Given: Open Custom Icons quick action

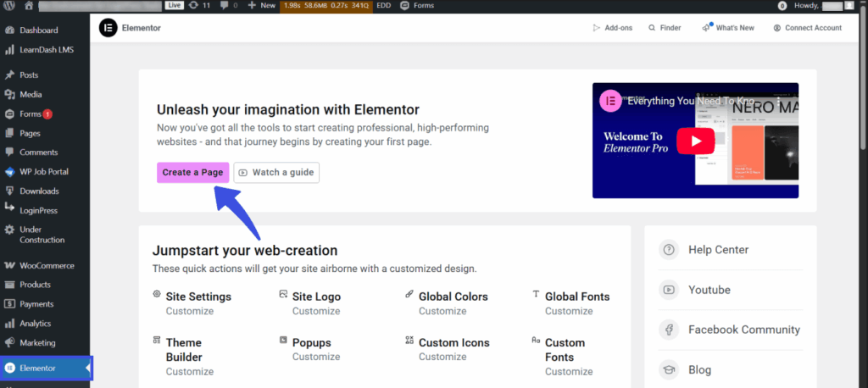Looking at the screenshot, I should (x=454, y=342).
